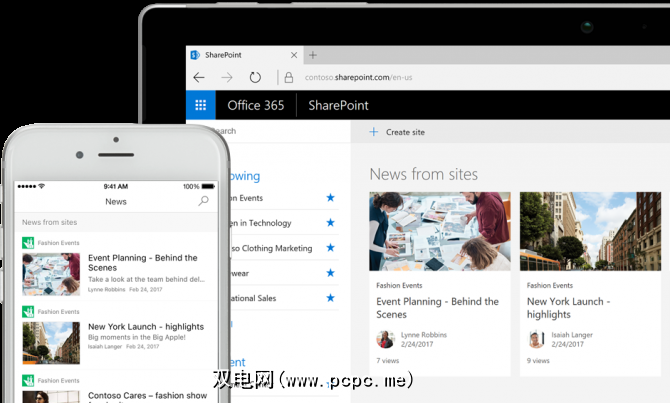The image size is (670, 403).
Task: Toggle the star next to the wear site
Action: 330,273
